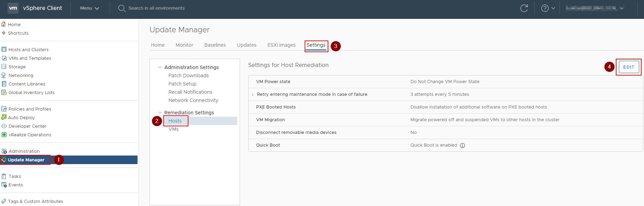644x206 pixels.
Task: Collapse the Administration Settings section
Action: pos(160,67)
